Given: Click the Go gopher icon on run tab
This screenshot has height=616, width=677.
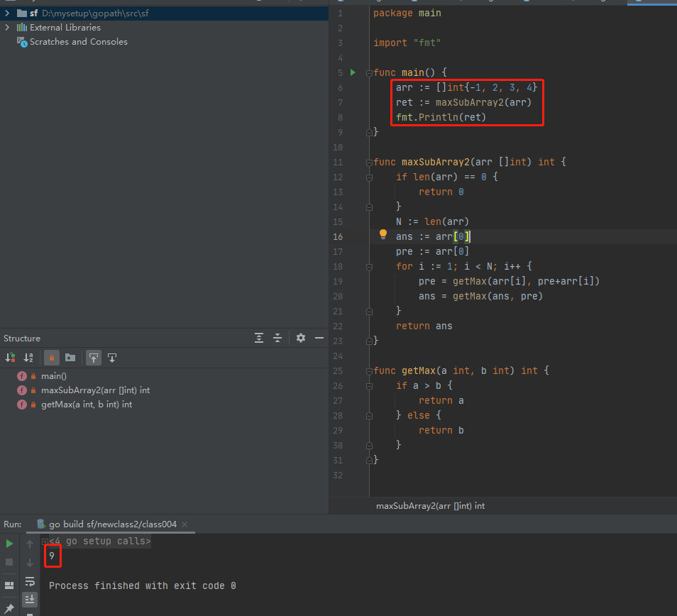Looking at the screenshot, I should [40, 524].
